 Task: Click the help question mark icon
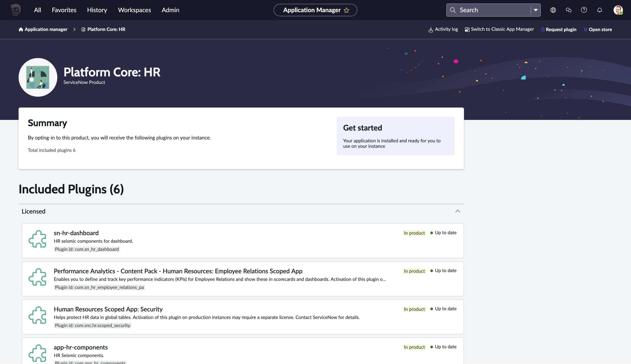584,10
